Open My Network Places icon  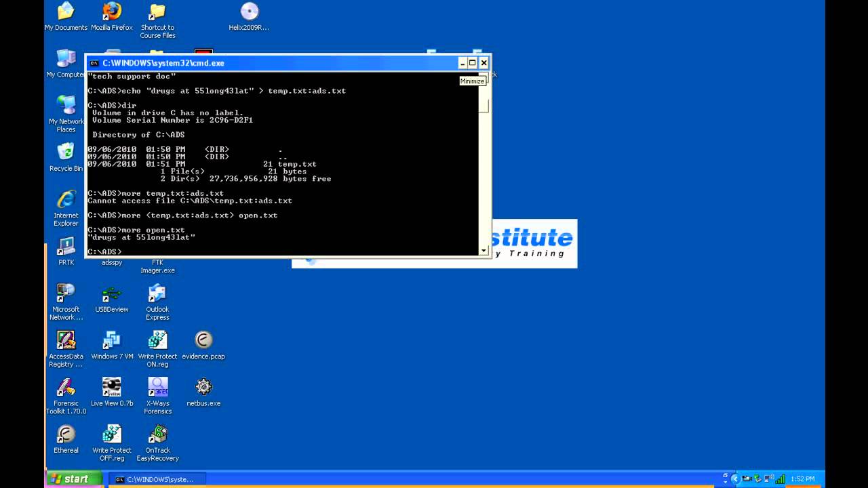coord(66,114)
